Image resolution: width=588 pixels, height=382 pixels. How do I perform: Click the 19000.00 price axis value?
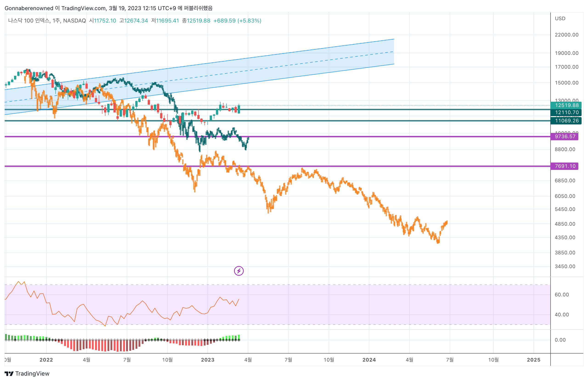566,53
